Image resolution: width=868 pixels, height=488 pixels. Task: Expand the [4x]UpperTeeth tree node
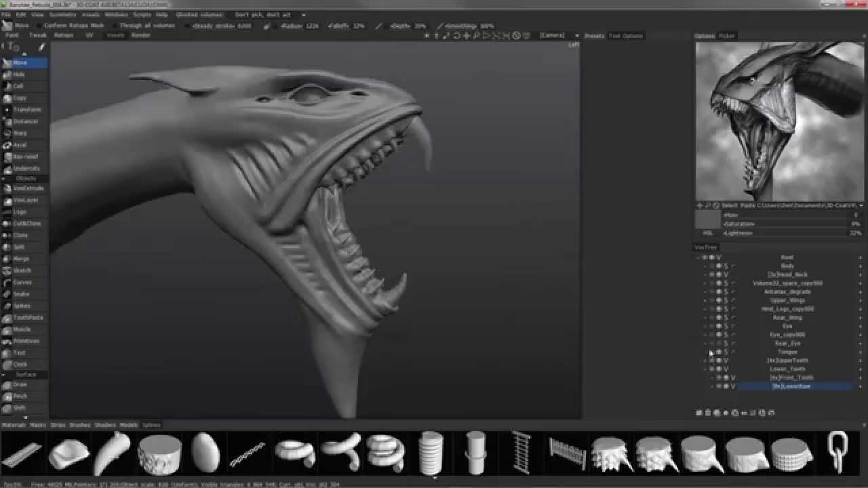coord(705,361)
